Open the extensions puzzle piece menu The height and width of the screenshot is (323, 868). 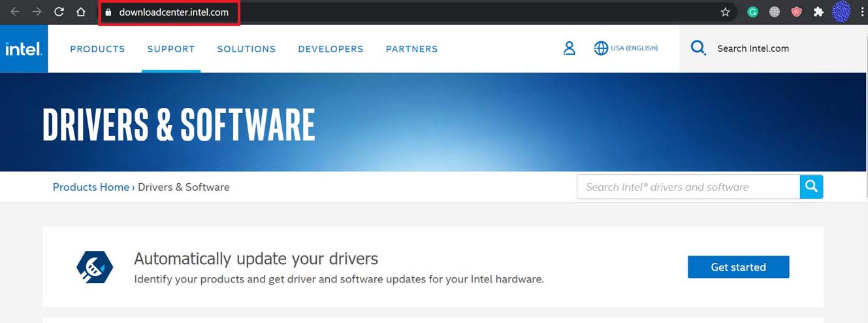point(818,12)
